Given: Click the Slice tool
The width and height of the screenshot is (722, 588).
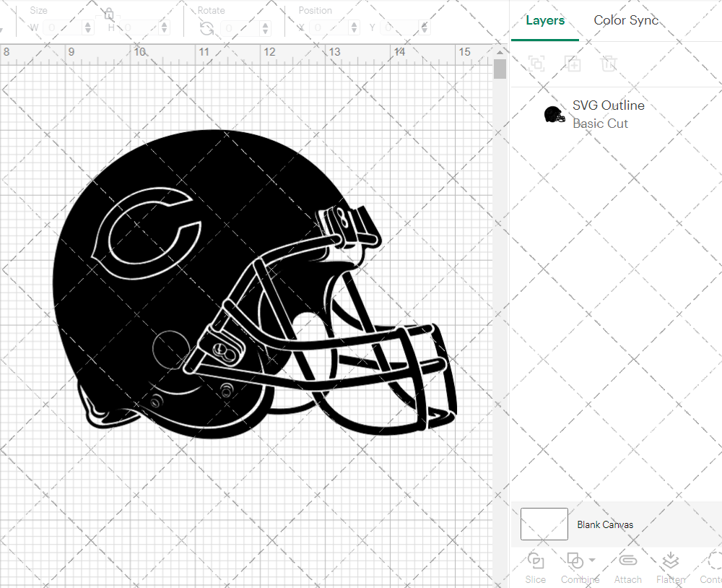Looking at the screenshot, I should point(536,568).
